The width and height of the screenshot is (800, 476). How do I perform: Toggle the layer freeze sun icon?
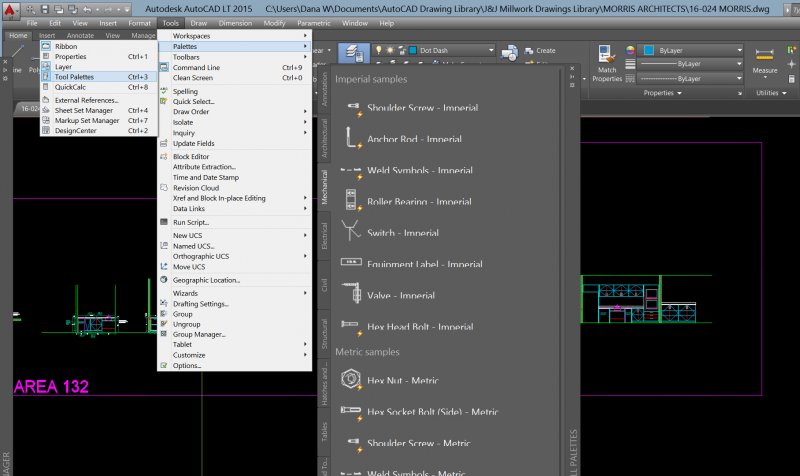(x=390, y=50)
